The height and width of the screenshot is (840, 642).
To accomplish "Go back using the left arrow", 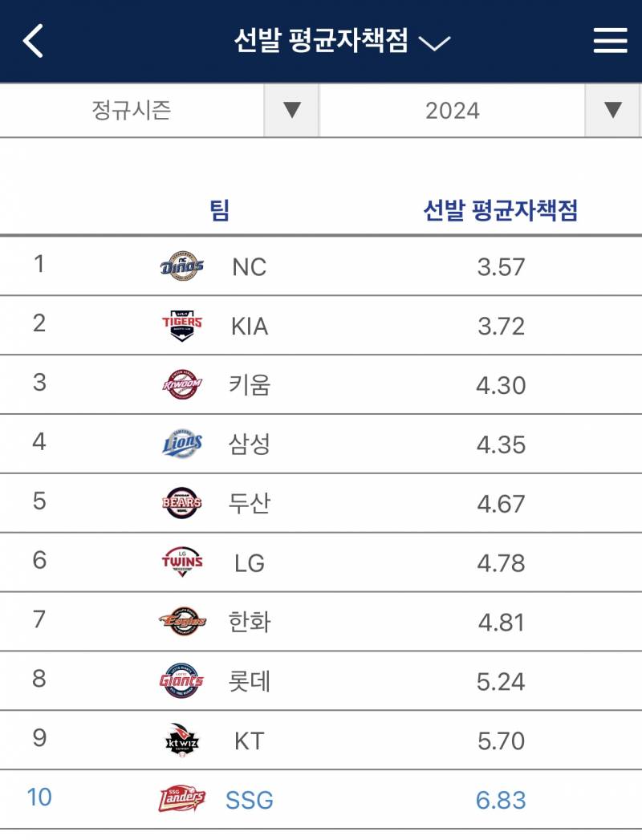I will tap(33, 41).
